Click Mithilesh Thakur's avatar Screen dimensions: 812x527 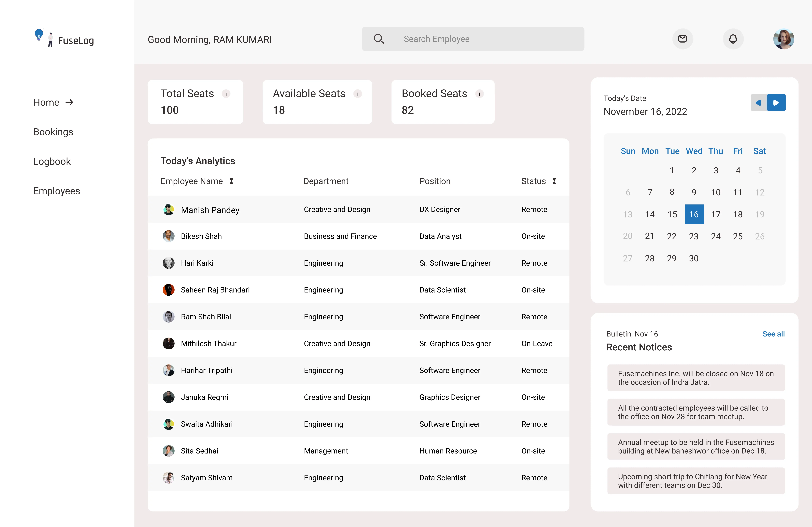click(168, 344)
